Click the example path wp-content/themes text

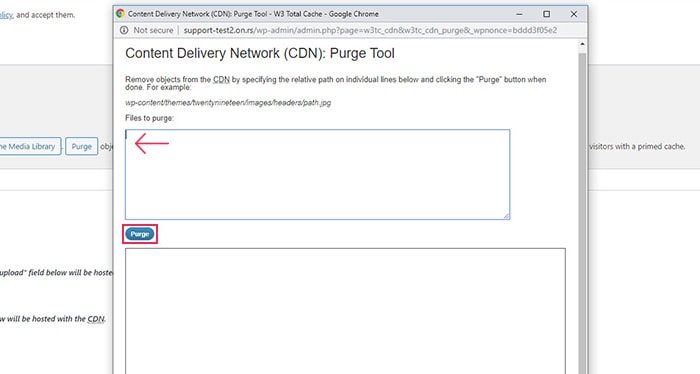click(x=228, y=103)
